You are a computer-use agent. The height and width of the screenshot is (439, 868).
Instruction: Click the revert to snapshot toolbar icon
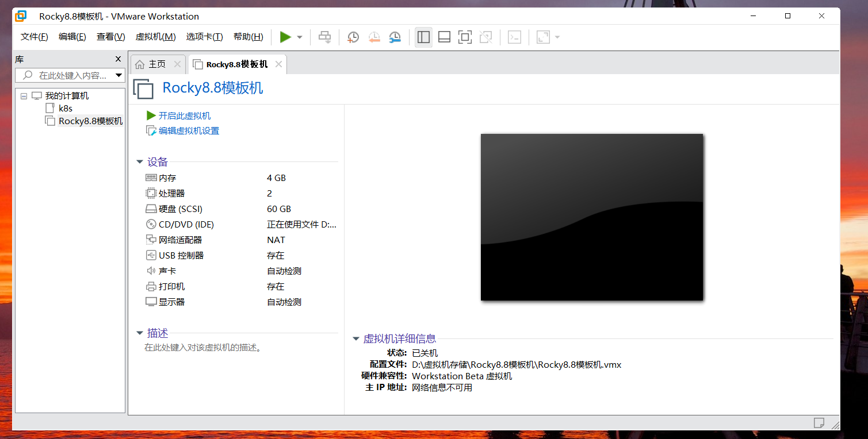point(374,37)
